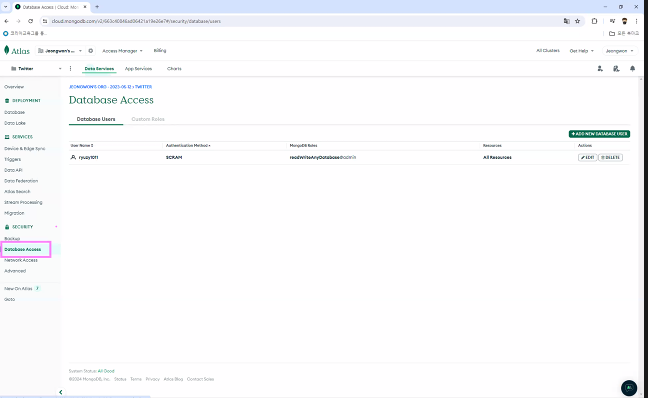Click the All Resources cell
Image resolution: width=648 pixels, height=398 pixels.
tap(497, 157)
